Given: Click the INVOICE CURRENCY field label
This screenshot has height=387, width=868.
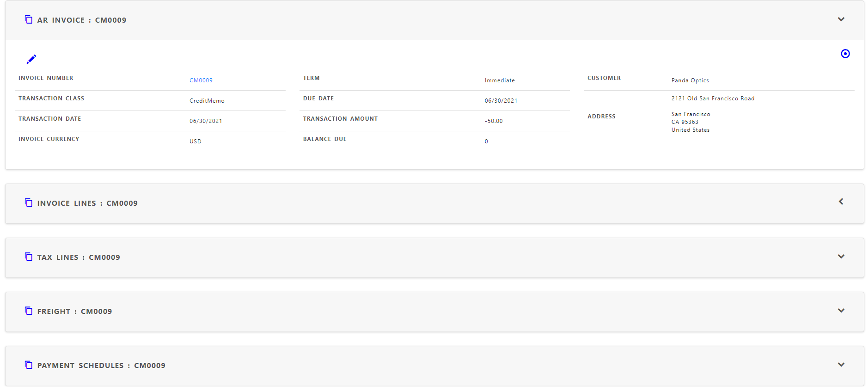Looking at the screenshot, I should pyautogui.click(x=49, y=139).
